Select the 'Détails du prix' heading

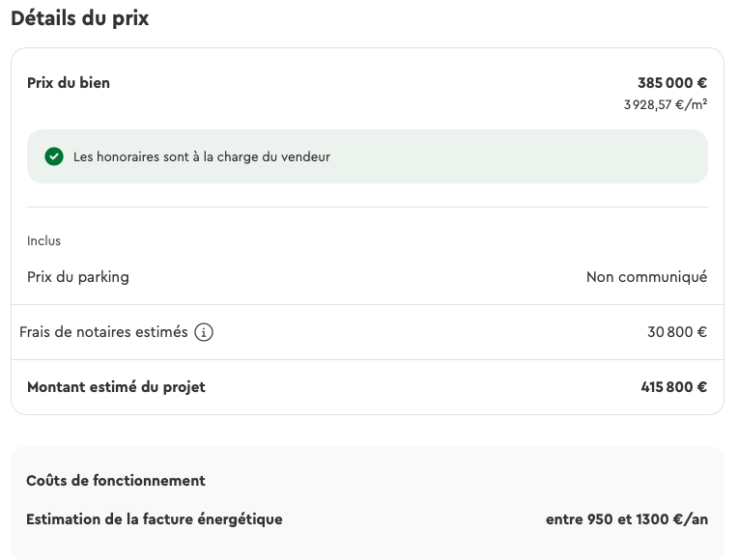coord(80,18)
